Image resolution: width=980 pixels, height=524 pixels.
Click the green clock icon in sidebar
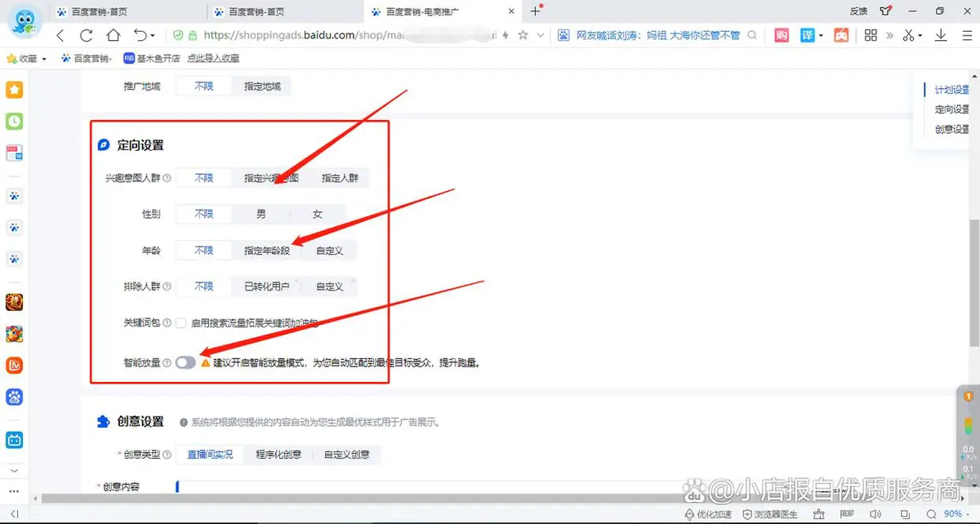[x=15, y=122]
